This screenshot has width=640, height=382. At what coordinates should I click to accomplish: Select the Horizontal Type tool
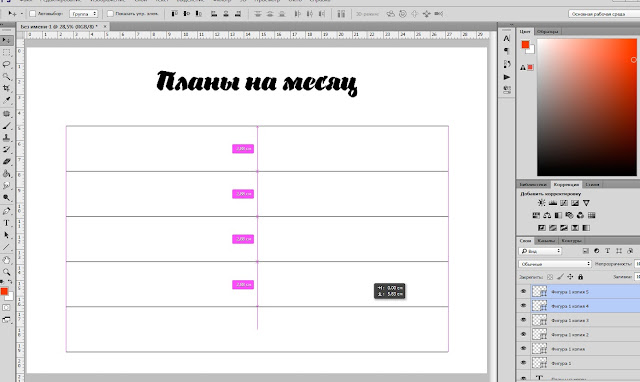tap(7, 223)
